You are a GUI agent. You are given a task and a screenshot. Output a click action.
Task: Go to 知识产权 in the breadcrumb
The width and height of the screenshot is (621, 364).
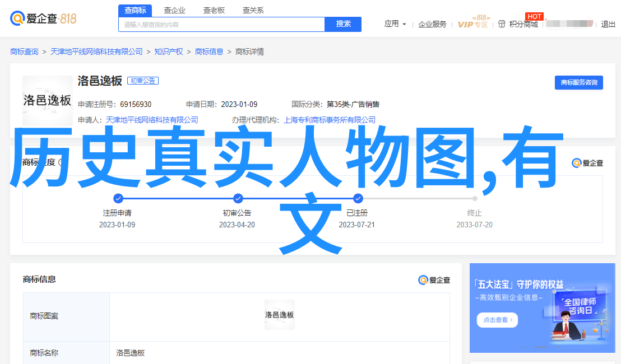point(169,52)
